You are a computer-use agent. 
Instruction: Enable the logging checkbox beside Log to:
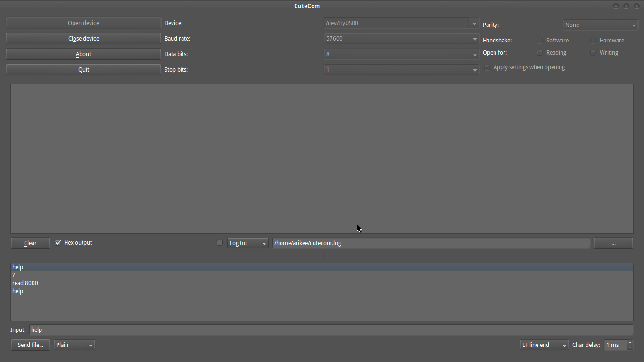point(220,243)
